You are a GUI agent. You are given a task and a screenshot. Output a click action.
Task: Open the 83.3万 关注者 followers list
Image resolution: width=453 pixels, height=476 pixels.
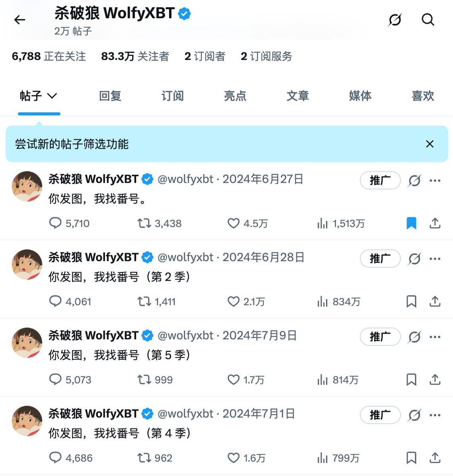pyautogui.click(x=135, y=56)
